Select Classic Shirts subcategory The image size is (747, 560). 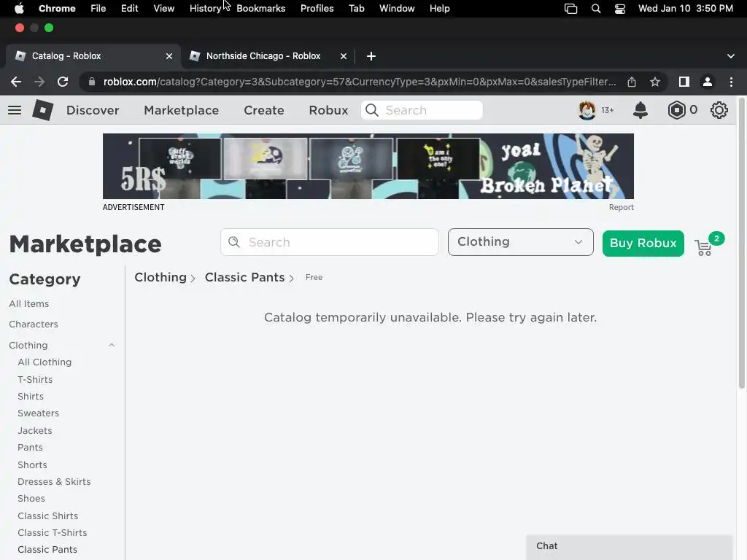47,516
